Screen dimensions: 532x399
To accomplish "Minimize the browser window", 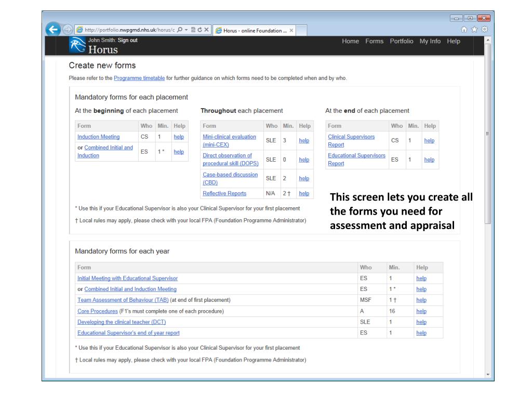I will click(456, 18).
